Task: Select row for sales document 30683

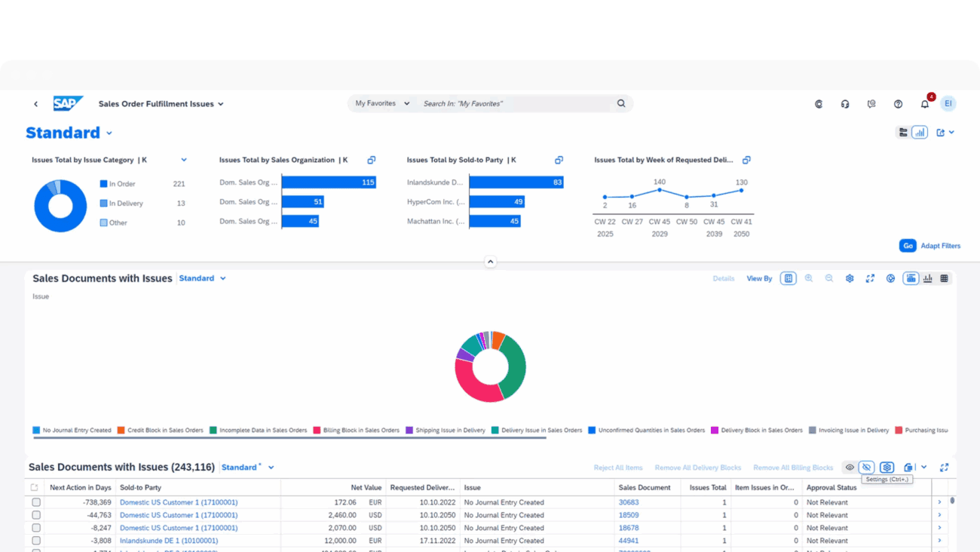Action: pyautogui.click(x=35, y=502)
